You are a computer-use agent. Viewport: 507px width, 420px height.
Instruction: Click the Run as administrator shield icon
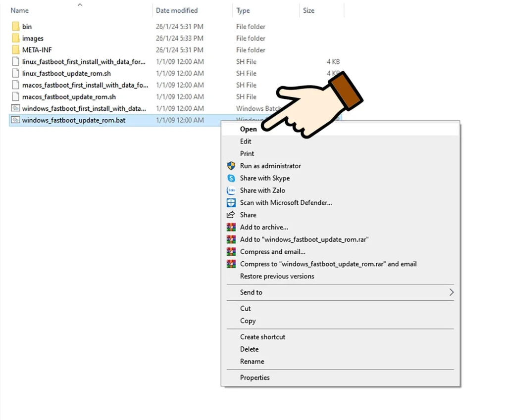pyautogui.click(x=231, y=166)
